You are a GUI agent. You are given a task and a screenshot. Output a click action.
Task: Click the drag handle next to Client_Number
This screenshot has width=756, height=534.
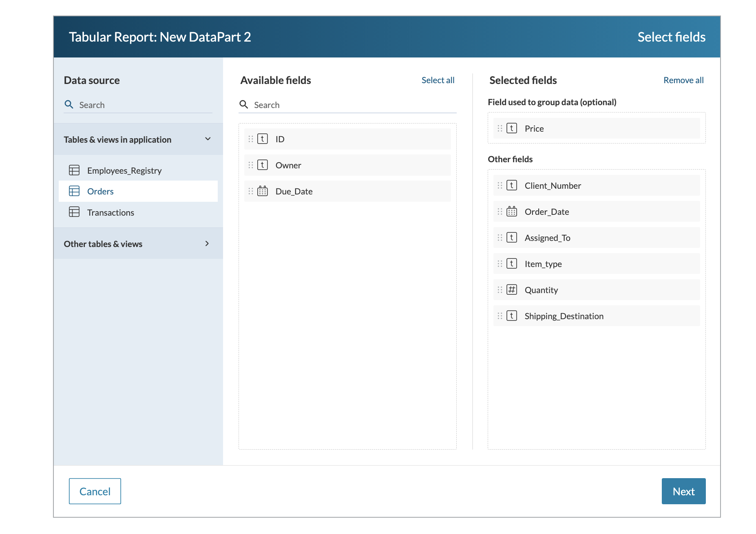(x=500, y=185)
